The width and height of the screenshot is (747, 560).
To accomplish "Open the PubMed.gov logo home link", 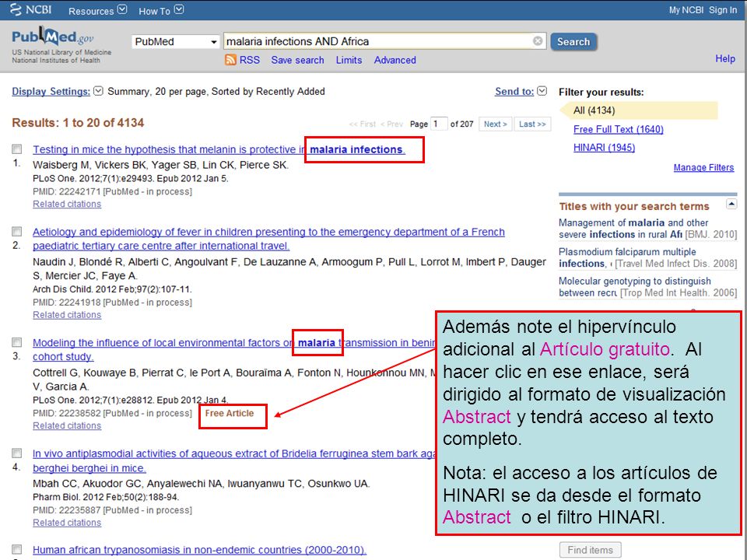I will pos(52,37).
